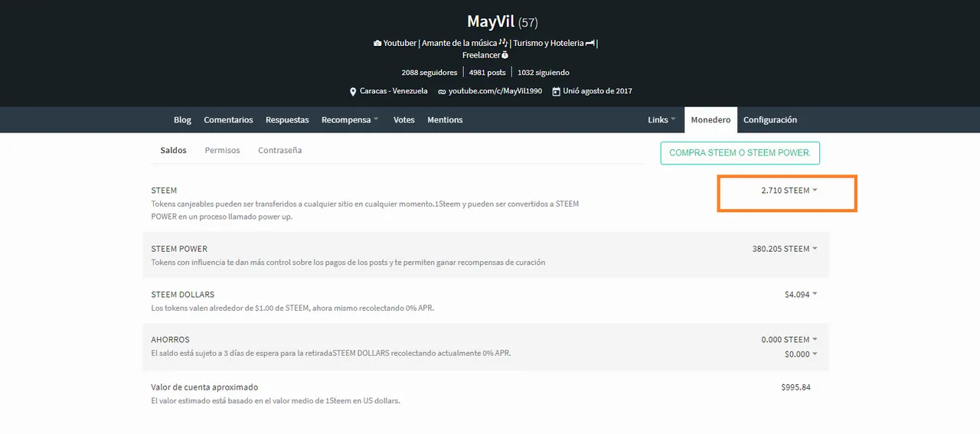The width and height of the screenshot is (980, 434).
Task: Expand the Links dropdown menu
Action: (x=661, y=120)
